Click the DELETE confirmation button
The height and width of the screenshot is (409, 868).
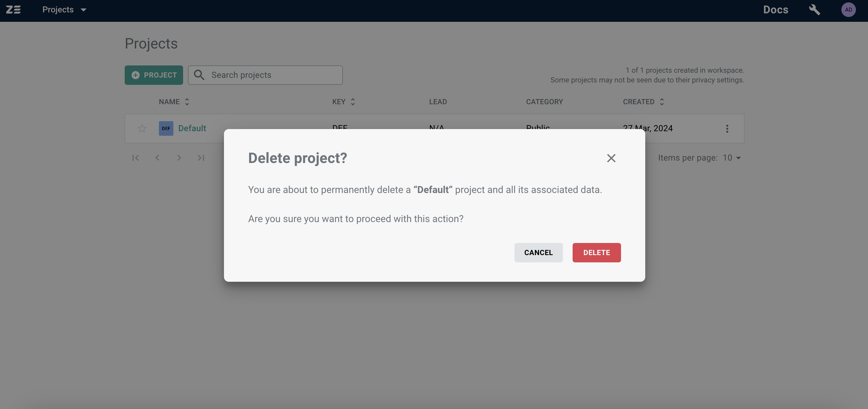(x=597, y=252)
